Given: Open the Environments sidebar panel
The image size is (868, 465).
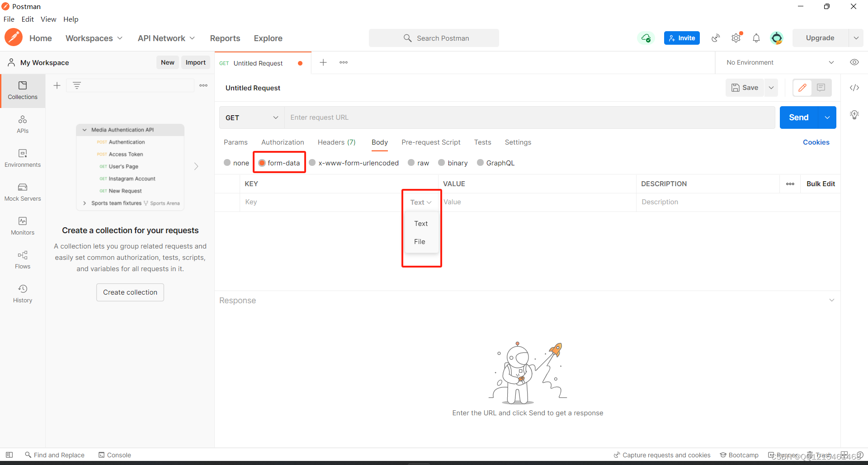Looking at the screenshot, I should pyautogui.click(x=23, y=159).
